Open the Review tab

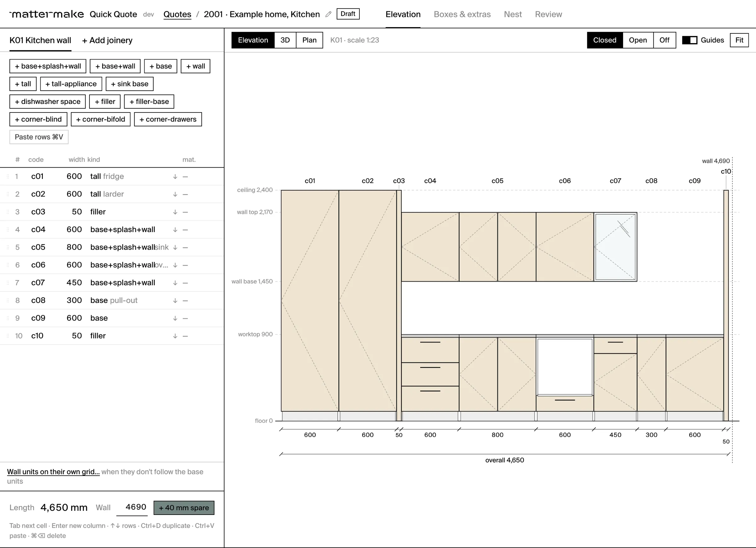point(548,14)
